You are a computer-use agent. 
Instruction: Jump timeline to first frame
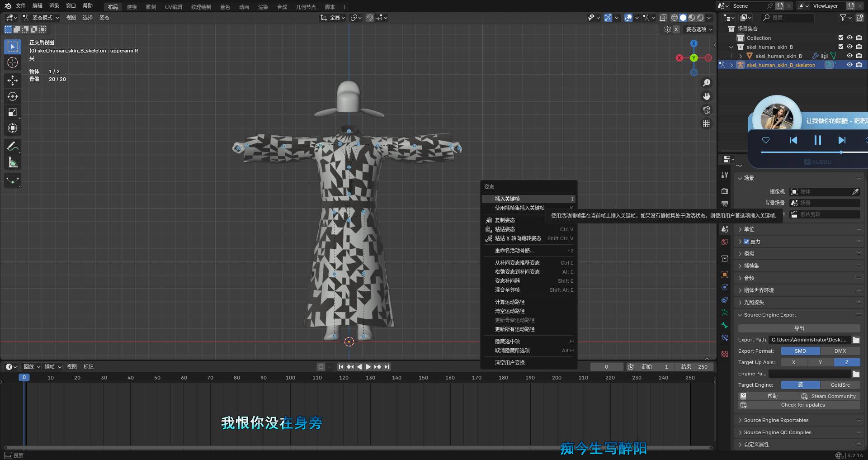point(341,367)
